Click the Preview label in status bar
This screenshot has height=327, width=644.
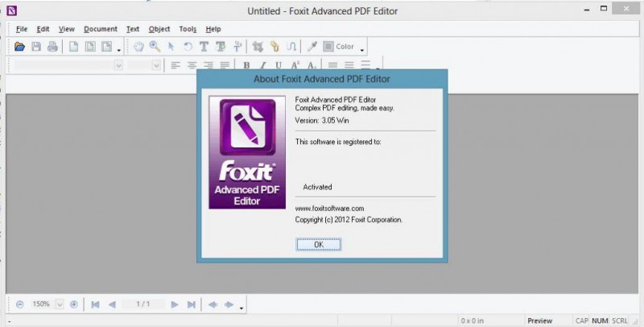tap(539, 321)
